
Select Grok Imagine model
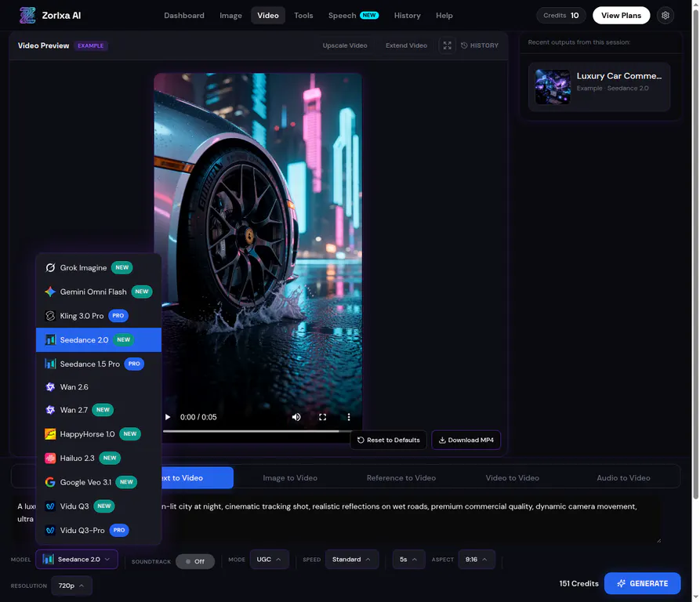pos(99,268)
